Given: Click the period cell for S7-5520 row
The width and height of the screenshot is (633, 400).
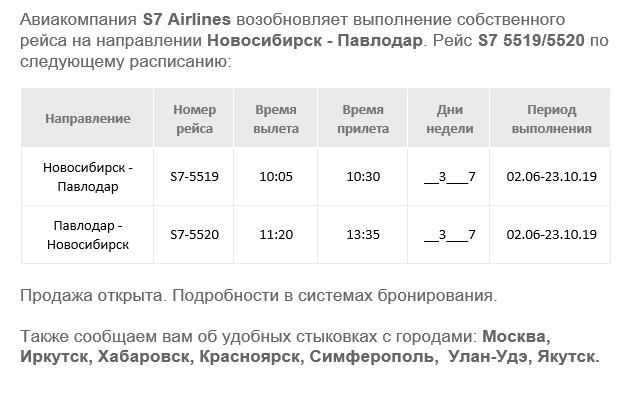Looking at the screenshot, I should coord(551,235).
